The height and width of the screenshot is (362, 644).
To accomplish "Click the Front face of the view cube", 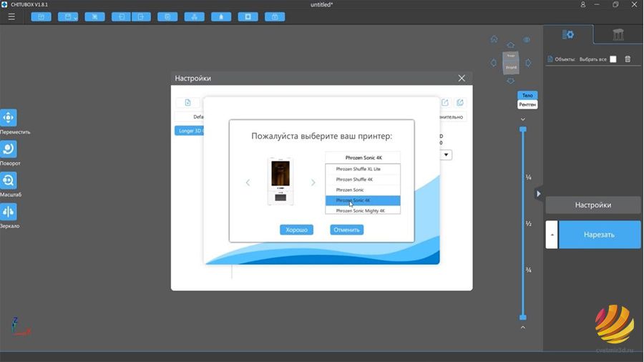I will click(x=512, y=67).
